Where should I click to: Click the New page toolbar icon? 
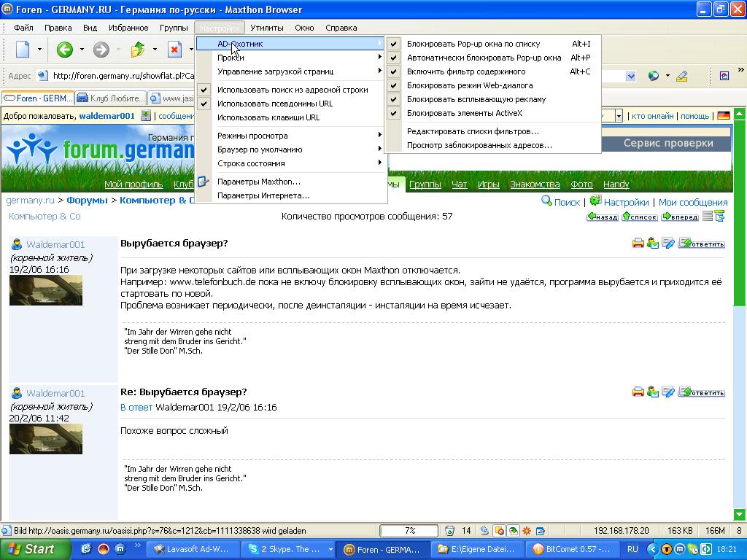point(23,49)
